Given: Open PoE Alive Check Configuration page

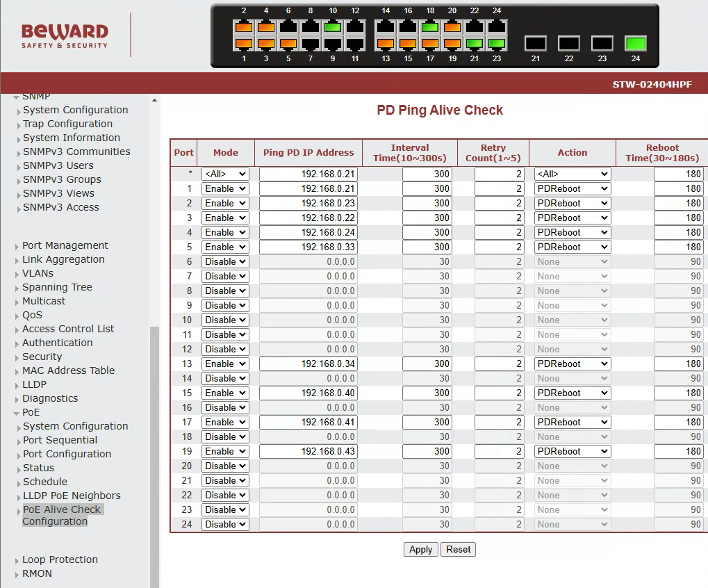Looking at the screenshot, I should click(x=62, y=515).
